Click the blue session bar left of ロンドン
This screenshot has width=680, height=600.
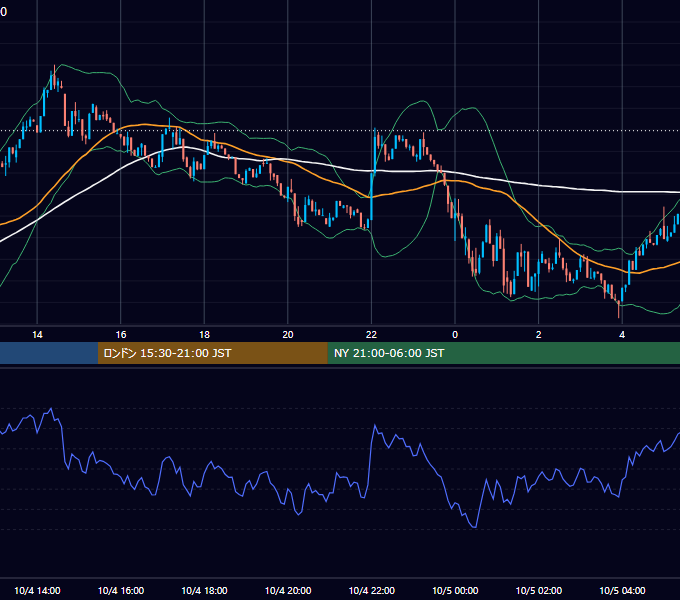pyautogui.click(x=49, y=353)
